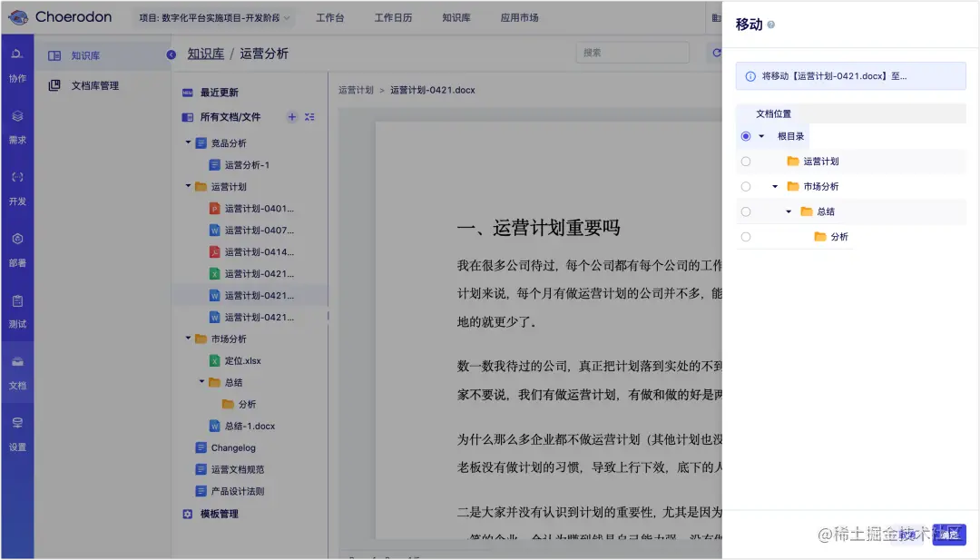Collapse the 总结 node in move panel
This screenshot has height=560, width=980.
point(789,211)
